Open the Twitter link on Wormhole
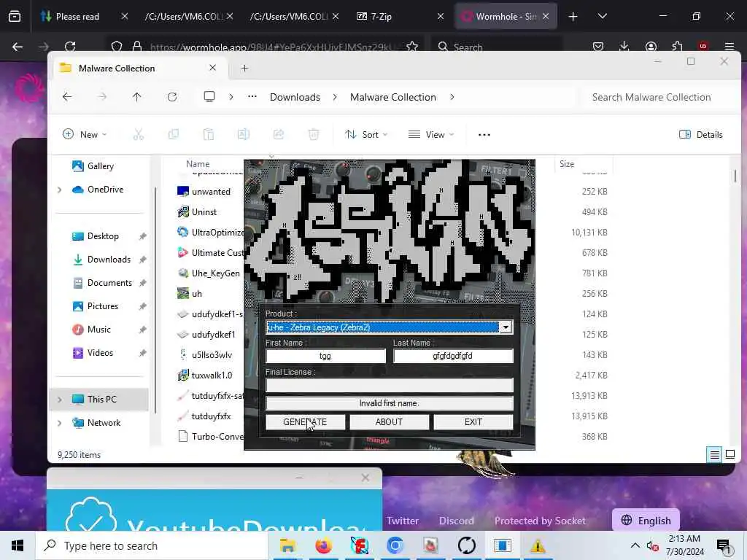The image size is (747, 560). [403, 521]
